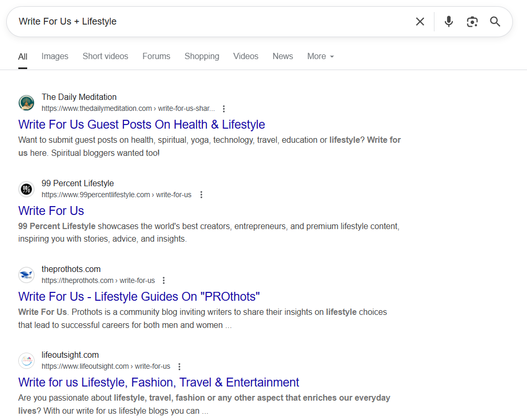
Task: Open three-dot options for 99 Percent Lifestyle result
Action: point(201,195)
